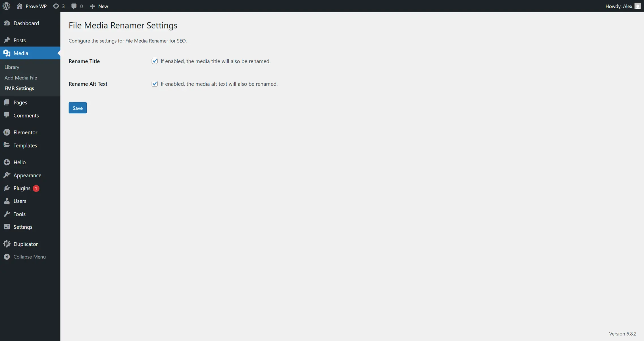The width and height of the screenshot is (644, 341).
Task: Expand the New menu in the admin bar
Action: [x=99, y=6]
